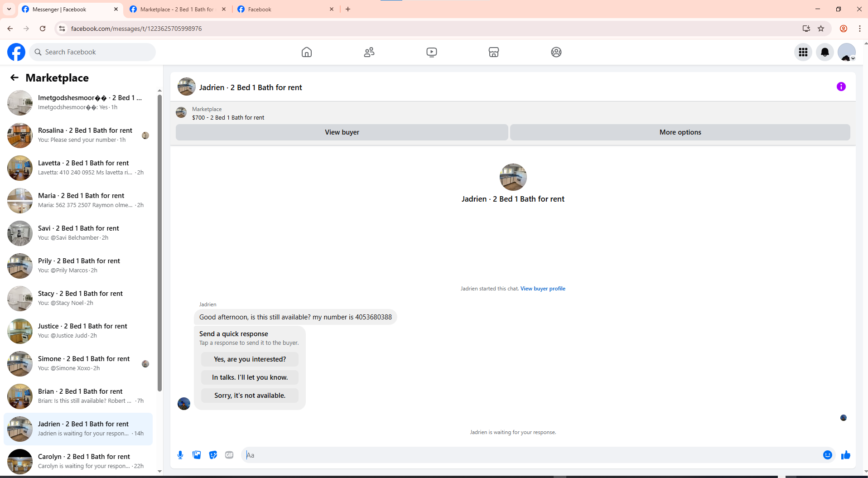Viewport: 868px width, 478px height.
Task: Go to the Home feed icon
Action: 307,52
